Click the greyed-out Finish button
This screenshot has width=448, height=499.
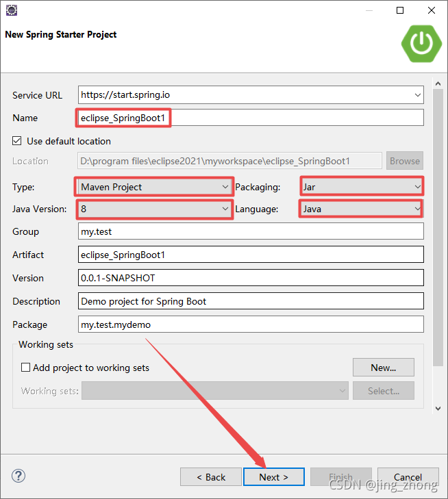click(341, 476)
